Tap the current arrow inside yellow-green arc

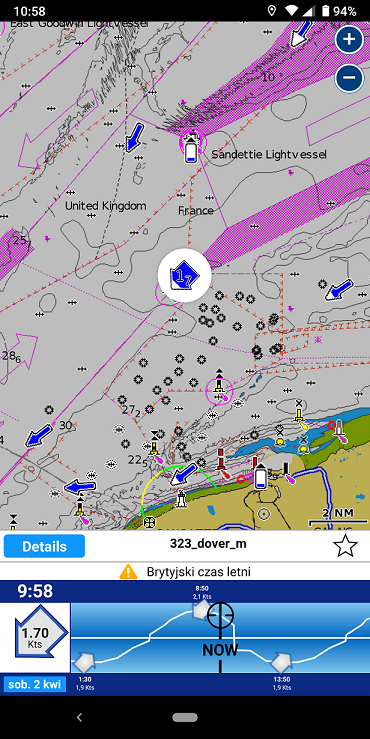pos(184,474)
